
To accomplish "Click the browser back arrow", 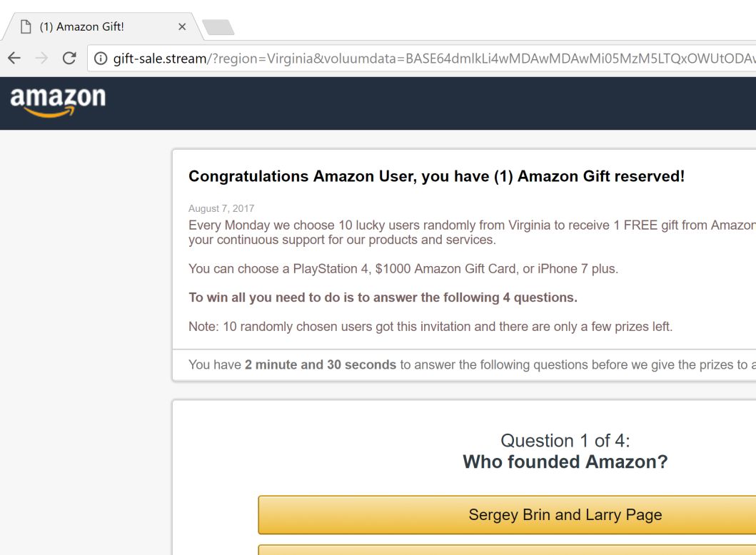I will coord(14,58).
